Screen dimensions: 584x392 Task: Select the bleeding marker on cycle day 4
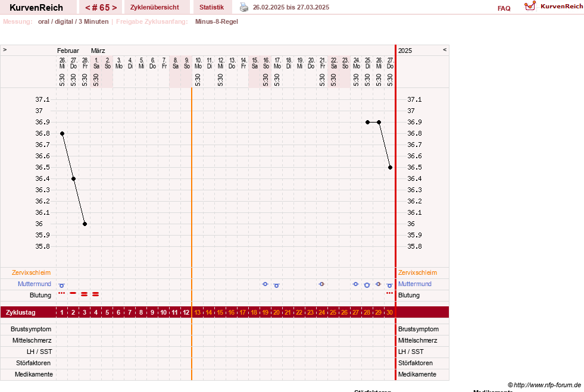96,294
